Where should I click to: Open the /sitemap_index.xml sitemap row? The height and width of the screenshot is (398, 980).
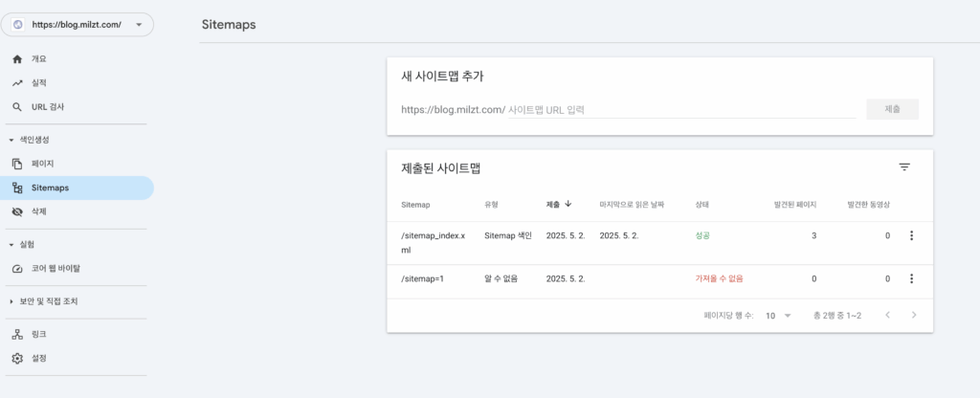tap(660, 243)
